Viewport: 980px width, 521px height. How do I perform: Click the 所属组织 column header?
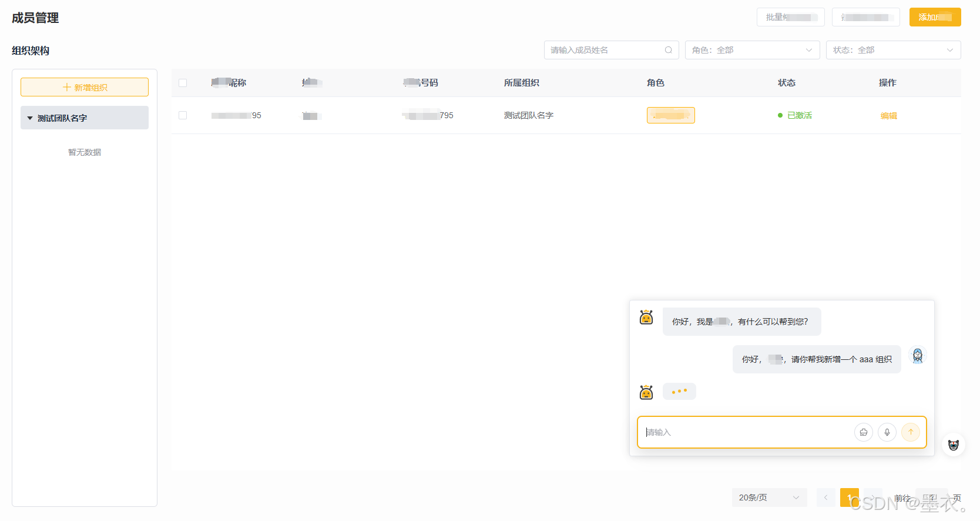522,83
